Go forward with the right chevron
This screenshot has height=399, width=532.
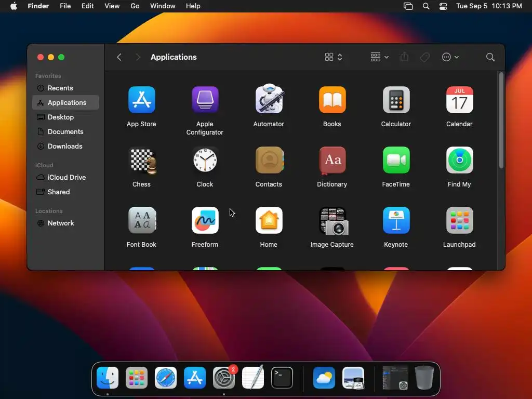click(x=138, y=57)
